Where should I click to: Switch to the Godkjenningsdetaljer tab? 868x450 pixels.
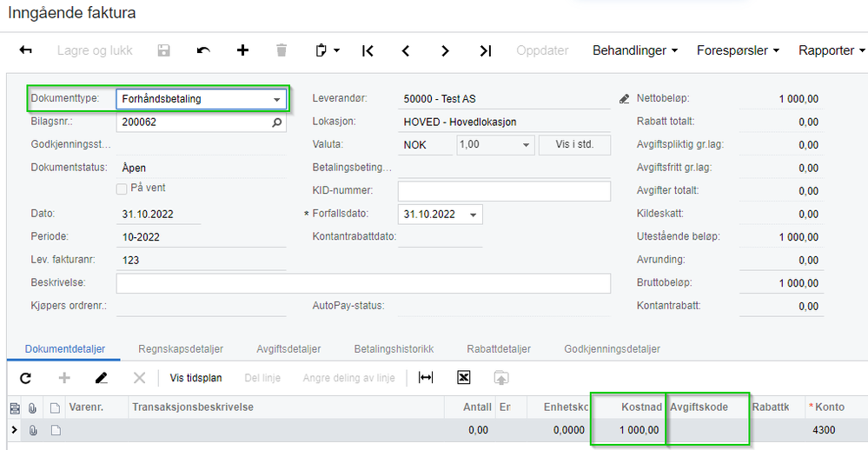(x=612, y=349)
